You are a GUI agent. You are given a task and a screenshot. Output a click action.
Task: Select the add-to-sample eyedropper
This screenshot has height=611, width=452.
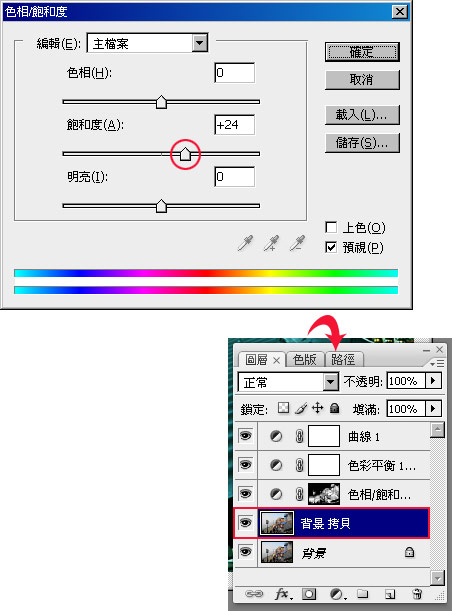coord(271,243)
